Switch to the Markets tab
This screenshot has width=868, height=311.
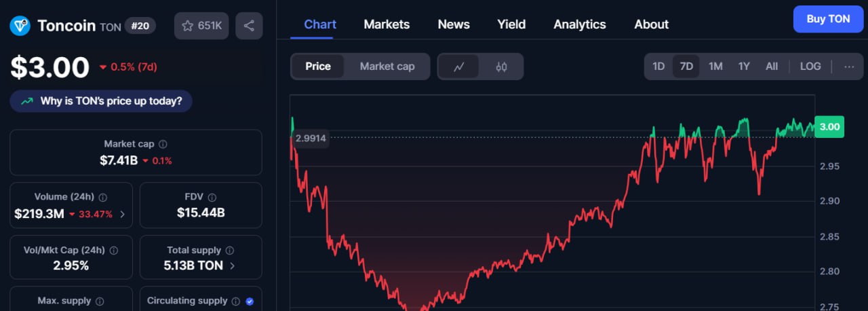click(x=387, y=24)
